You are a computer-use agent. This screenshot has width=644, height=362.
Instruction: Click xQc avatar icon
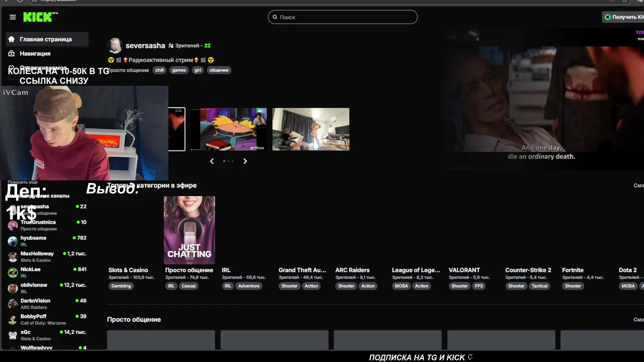click(13, 335)
